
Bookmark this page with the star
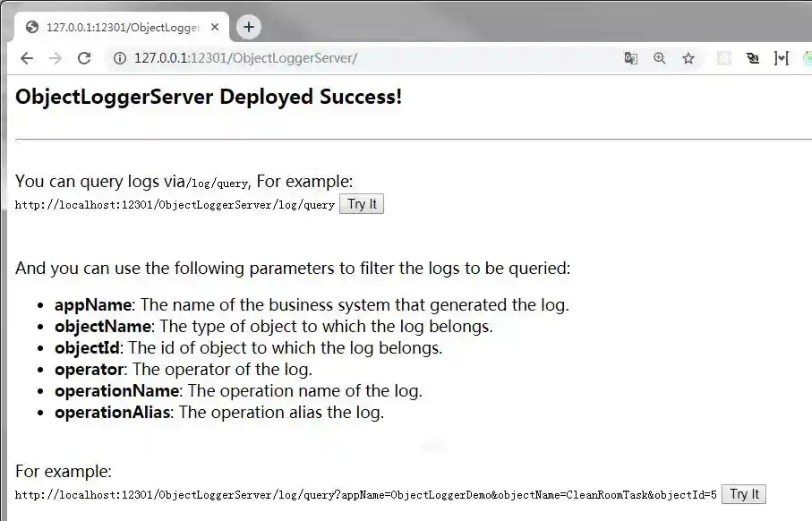(688, 58)
